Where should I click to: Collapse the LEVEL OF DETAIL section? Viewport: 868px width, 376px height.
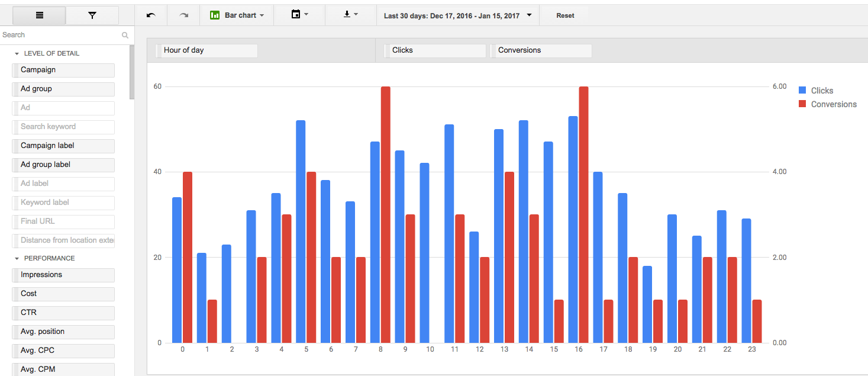pos(17,54)
